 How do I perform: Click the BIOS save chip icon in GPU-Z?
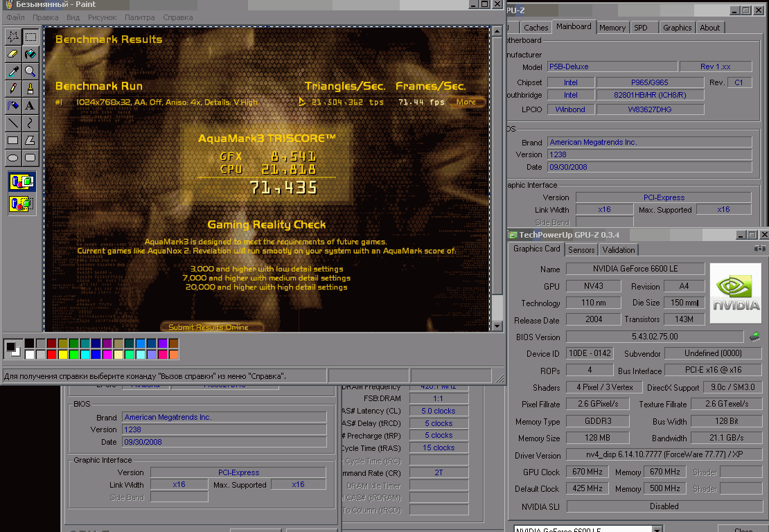click(x=754, y=337)
